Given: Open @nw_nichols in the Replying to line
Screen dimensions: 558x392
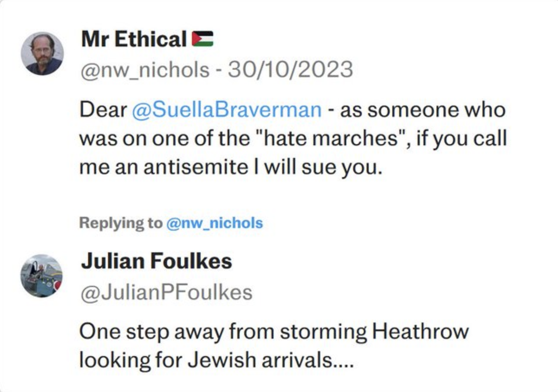Looking at the screenshot, I should click(215, 223).
